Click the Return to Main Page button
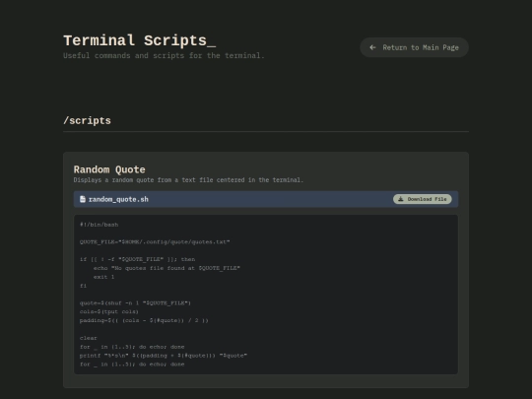 pyautogui.click(x=414, y=47)
